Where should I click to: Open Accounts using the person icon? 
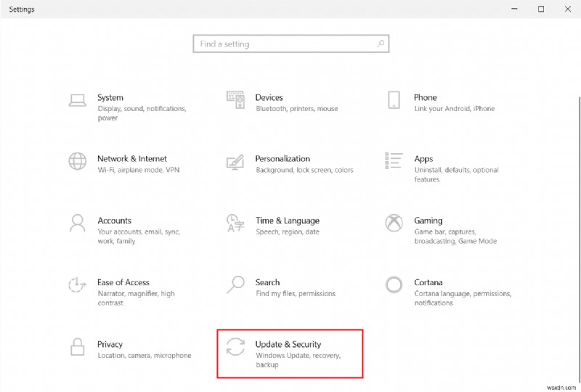tap(77, 222)
